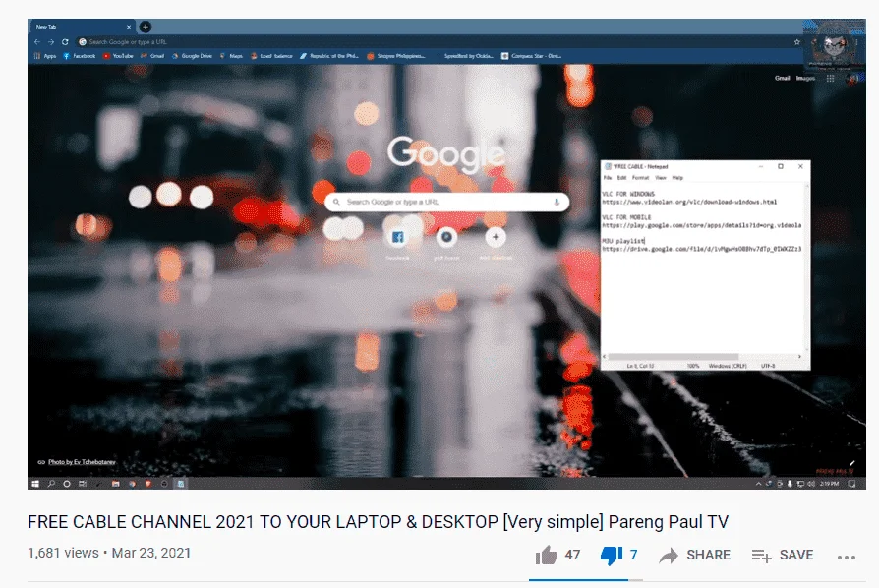Click the 'M3U playlist' line in Notepad
The image size is (879, 588).
(x=623, y=241)
